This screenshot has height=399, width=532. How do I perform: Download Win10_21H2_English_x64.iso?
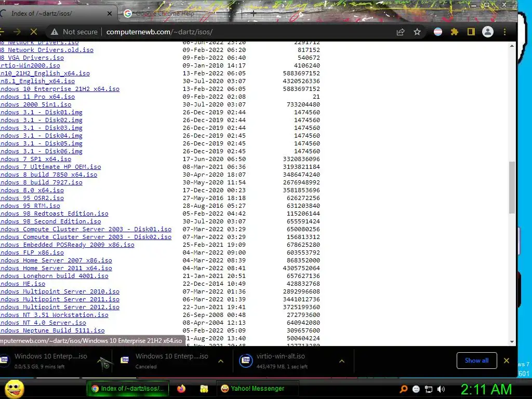[45, 73]
